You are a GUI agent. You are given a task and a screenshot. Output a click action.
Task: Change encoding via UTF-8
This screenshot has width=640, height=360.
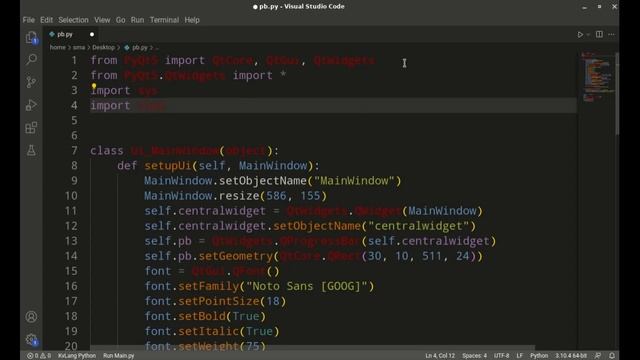(501, 356)
